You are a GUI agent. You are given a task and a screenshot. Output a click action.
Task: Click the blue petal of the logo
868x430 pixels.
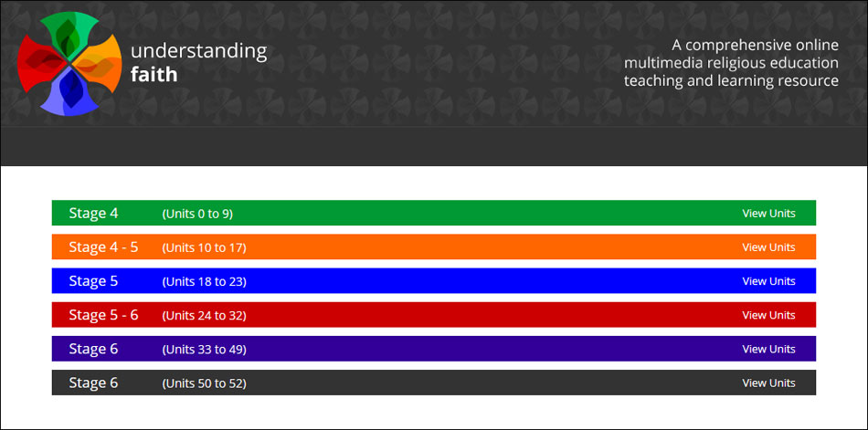(69, 92)
